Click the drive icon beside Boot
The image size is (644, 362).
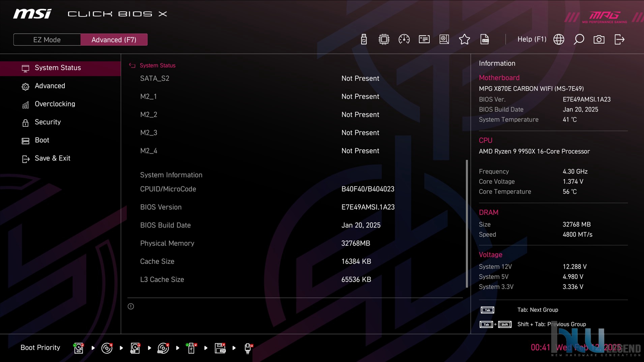[25, 141]
